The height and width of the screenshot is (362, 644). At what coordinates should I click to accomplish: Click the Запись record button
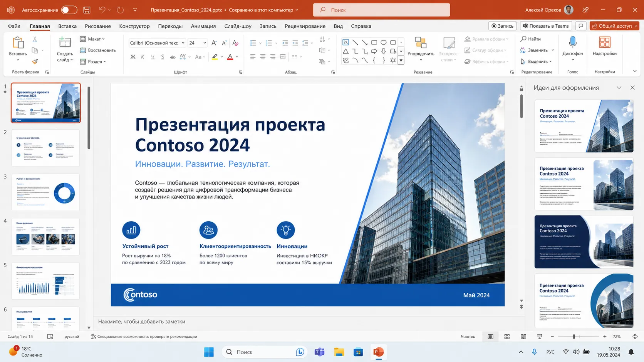point(503,26)
